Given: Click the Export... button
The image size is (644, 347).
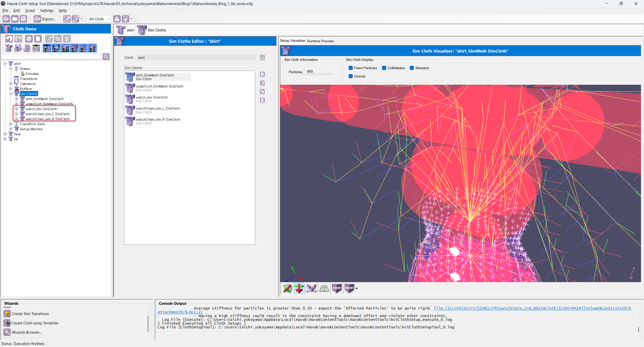Looking at the screenshot, I should tap(45, 19).
